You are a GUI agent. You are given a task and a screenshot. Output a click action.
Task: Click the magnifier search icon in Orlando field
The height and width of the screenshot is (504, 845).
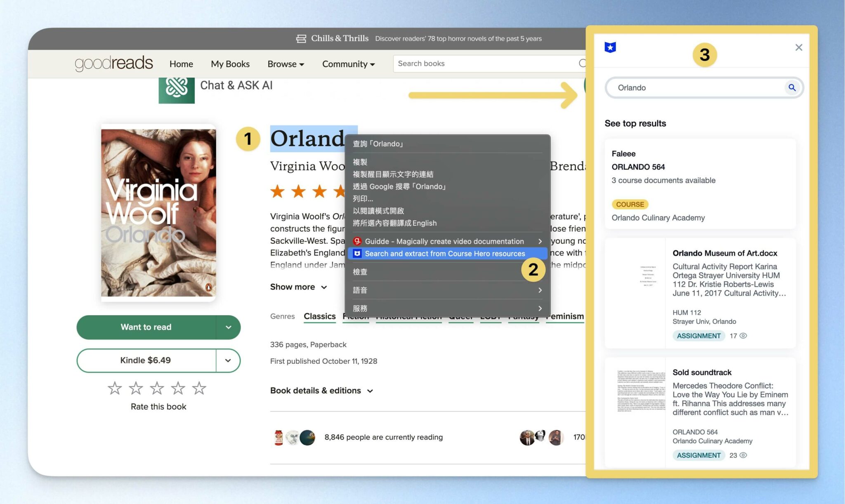(x=792, y=87)
